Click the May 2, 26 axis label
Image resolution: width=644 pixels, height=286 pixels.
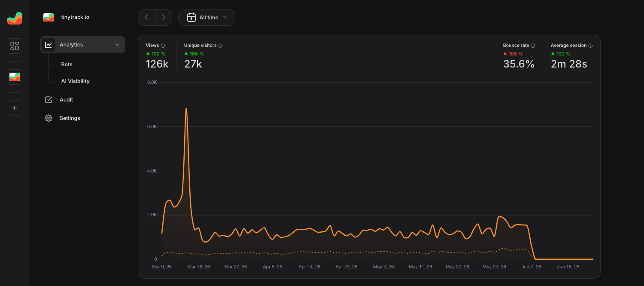click(x=383, y=267)
